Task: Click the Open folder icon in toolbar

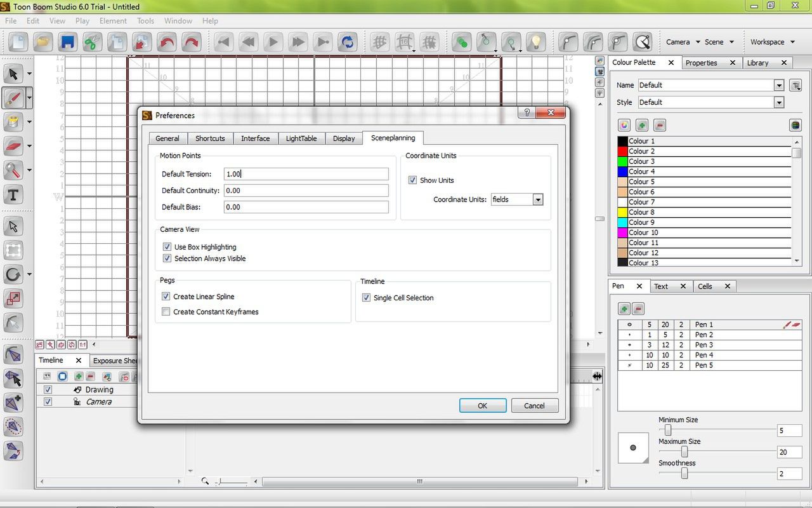Action: point(43,43)
